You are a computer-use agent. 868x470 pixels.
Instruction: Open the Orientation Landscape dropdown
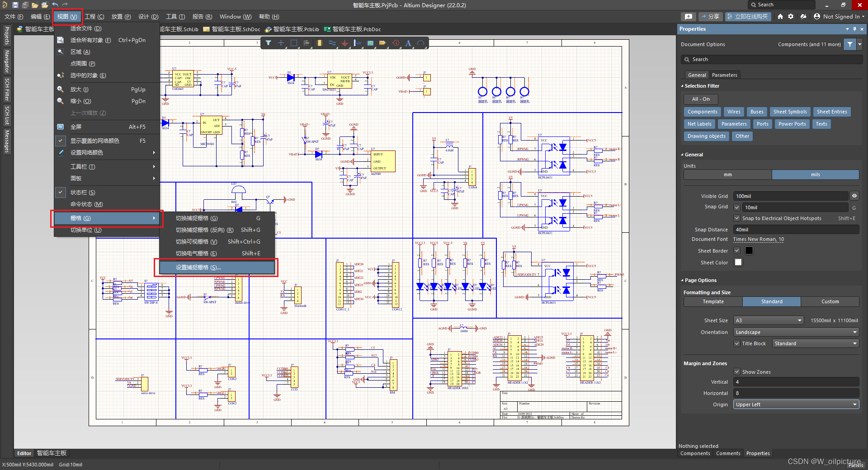[796, 332]
